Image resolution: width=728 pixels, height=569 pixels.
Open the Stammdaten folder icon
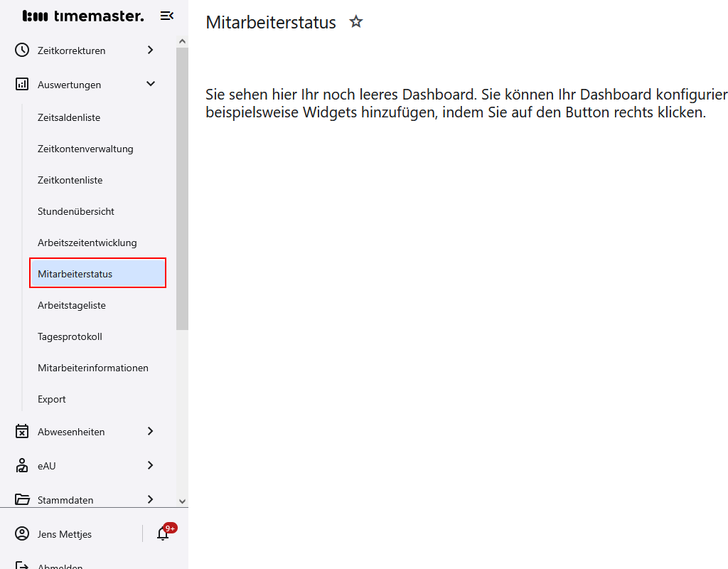point(21,499)
